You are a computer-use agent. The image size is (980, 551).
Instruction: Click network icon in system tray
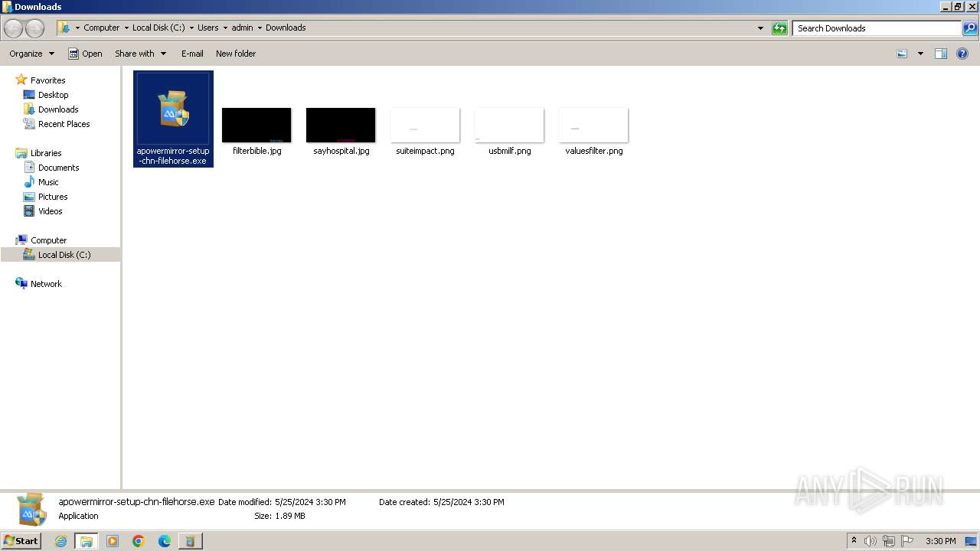click(888, 541)
